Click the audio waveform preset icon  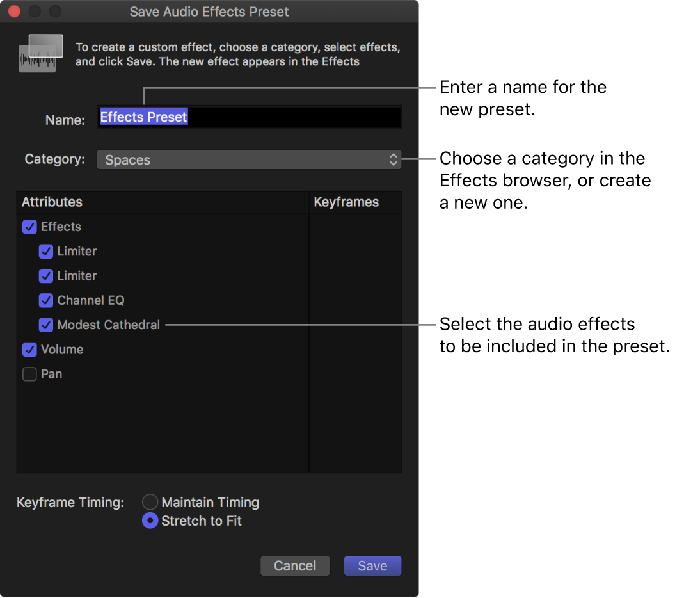point(41,54)
